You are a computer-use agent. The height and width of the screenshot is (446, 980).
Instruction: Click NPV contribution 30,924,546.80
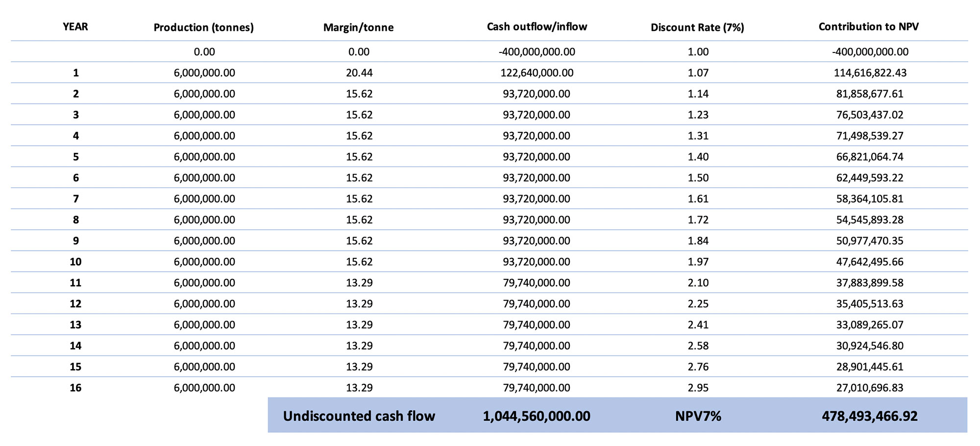click(x=870, y=346)
